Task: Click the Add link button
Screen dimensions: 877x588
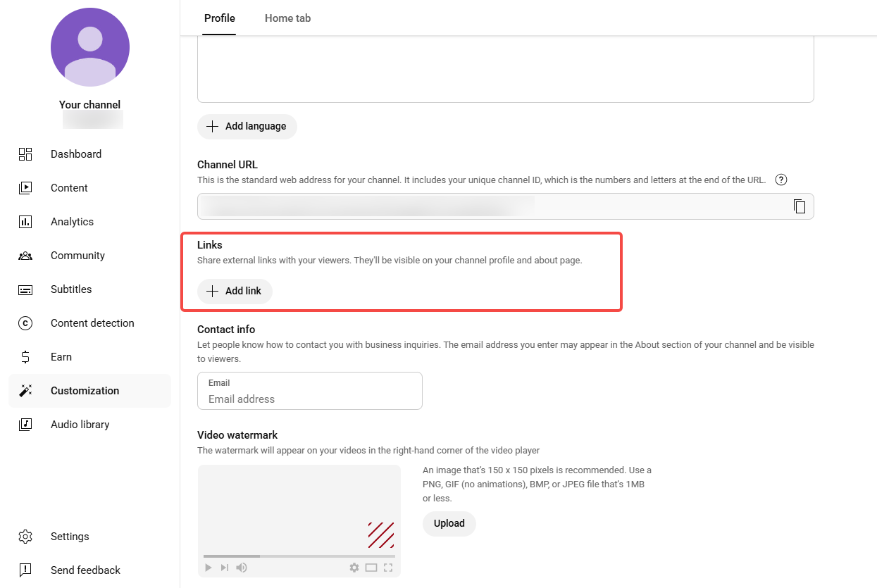Action: (x=235, y=292)
